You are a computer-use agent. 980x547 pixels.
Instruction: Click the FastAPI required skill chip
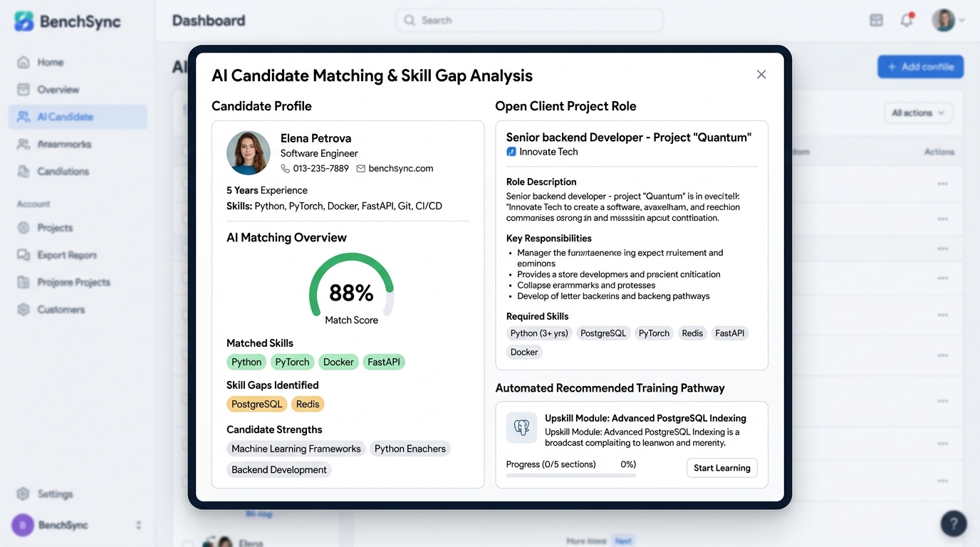(730, 333)
